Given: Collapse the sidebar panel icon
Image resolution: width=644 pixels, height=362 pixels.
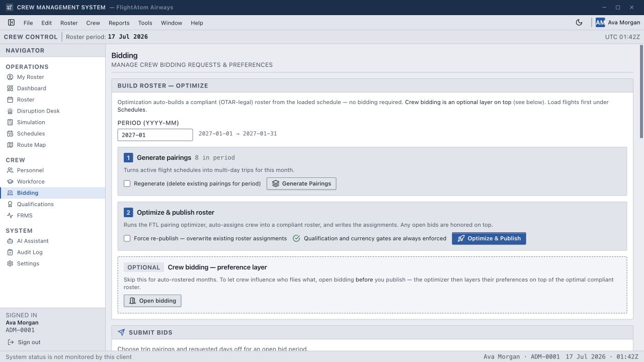Looking at the screenshot, I should (11, 23).
